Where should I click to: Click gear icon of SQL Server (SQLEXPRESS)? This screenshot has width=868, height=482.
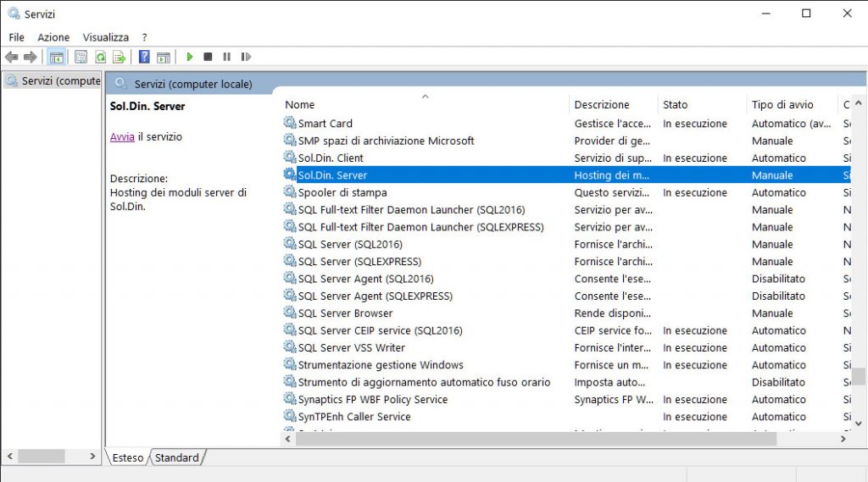(290, 261)
